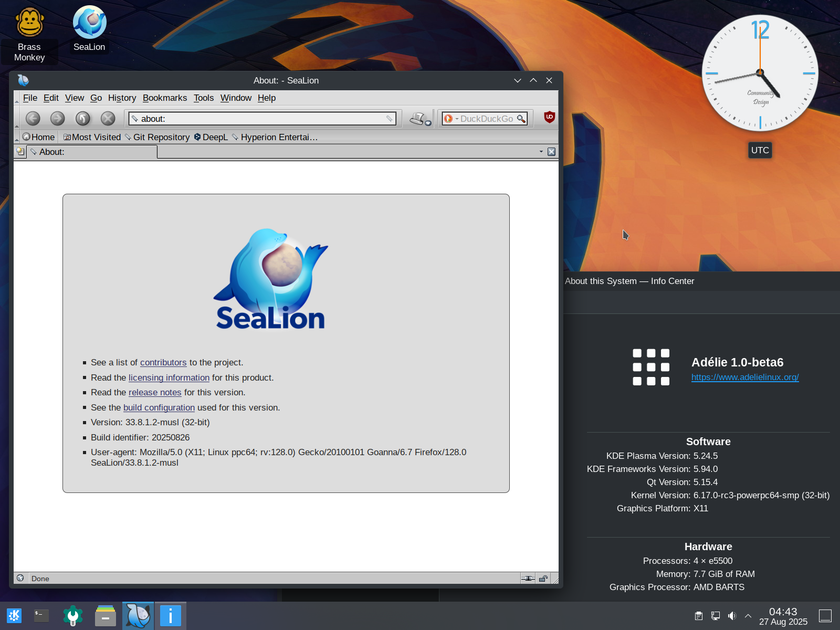Toggle the online/offline status bar icon

(x=528, y=579)
